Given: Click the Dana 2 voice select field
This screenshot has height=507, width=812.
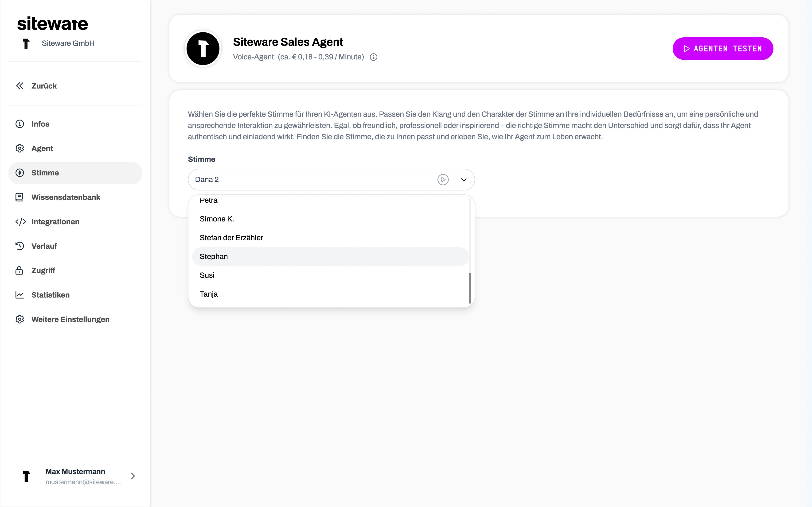Looking at the screenshot, I should 331,180.
